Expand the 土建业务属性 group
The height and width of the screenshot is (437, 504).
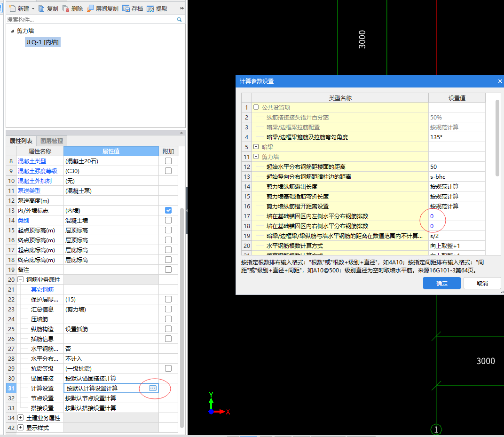click(20, 418)
